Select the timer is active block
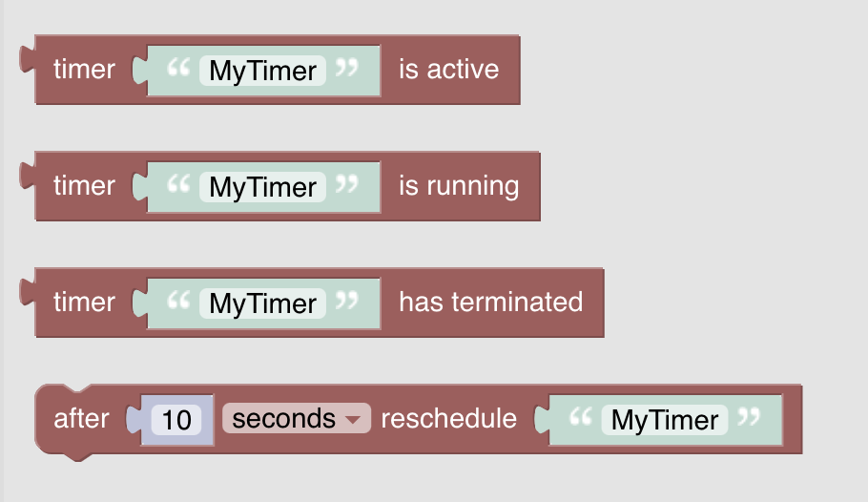 tap(448, 70)
